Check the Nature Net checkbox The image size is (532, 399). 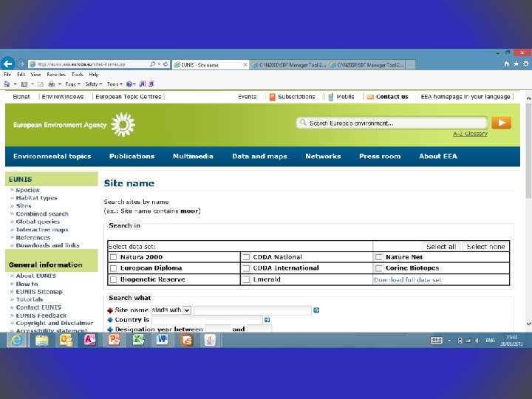(x=378, y=257)
